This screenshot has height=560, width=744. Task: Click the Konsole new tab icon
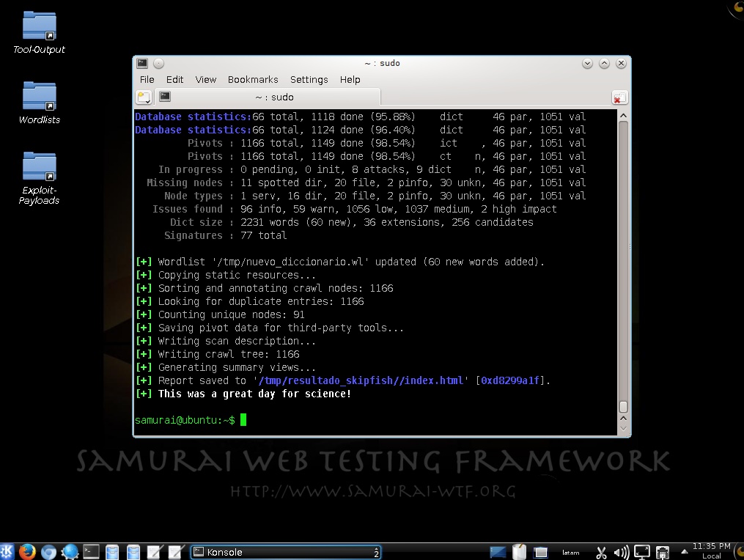click(x=144, y=97)
